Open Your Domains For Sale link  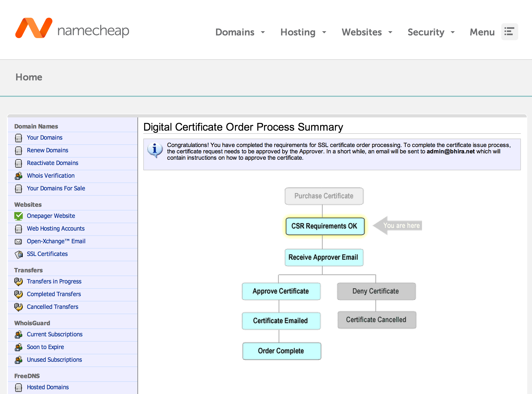click(x=56, y=188)
